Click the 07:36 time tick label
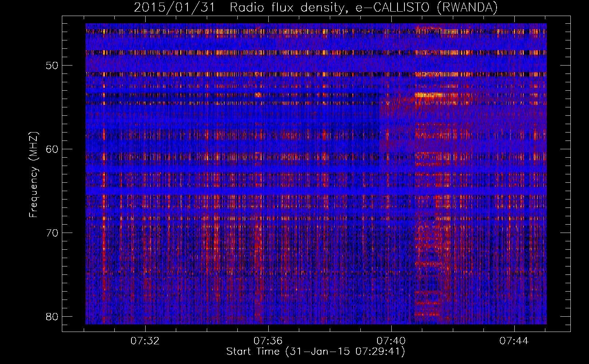This screenshot has height=364, width=589. click(x=268, y=341)
